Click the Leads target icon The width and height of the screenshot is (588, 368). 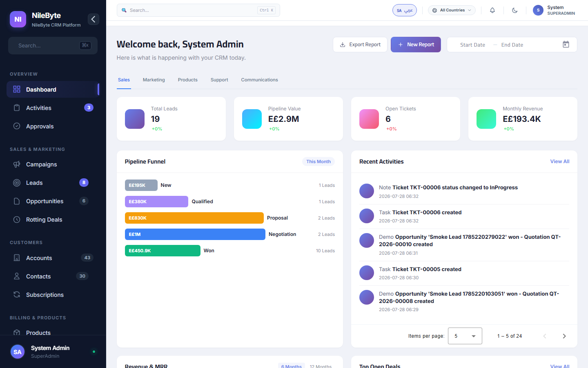pyautogui.click(x=17, y=183)
